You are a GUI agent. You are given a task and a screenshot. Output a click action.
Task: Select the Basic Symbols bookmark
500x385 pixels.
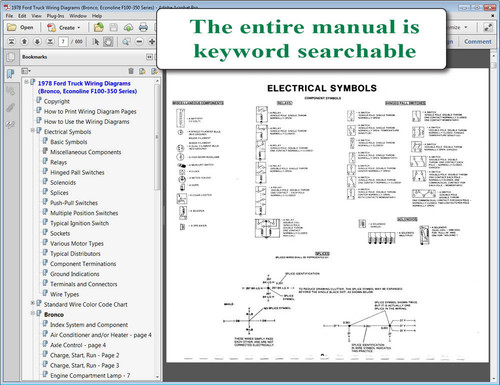point(68,142)
